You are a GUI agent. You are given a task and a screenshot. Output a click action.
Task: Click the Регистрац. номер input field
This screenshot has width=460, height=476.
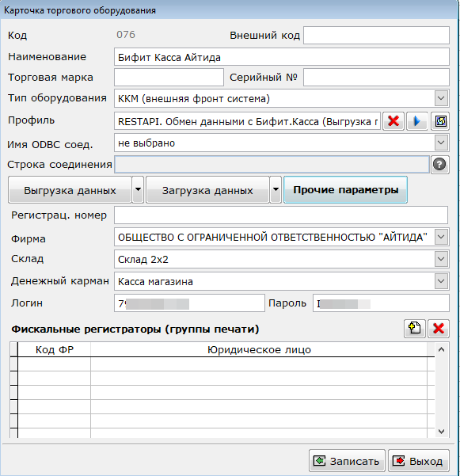click(281, 215)
